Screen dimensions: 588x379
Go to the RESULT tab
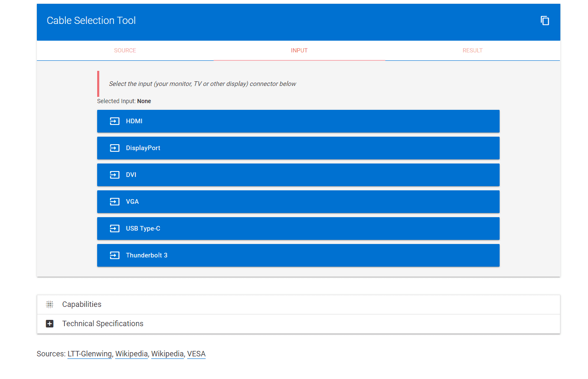pos(472,50)
